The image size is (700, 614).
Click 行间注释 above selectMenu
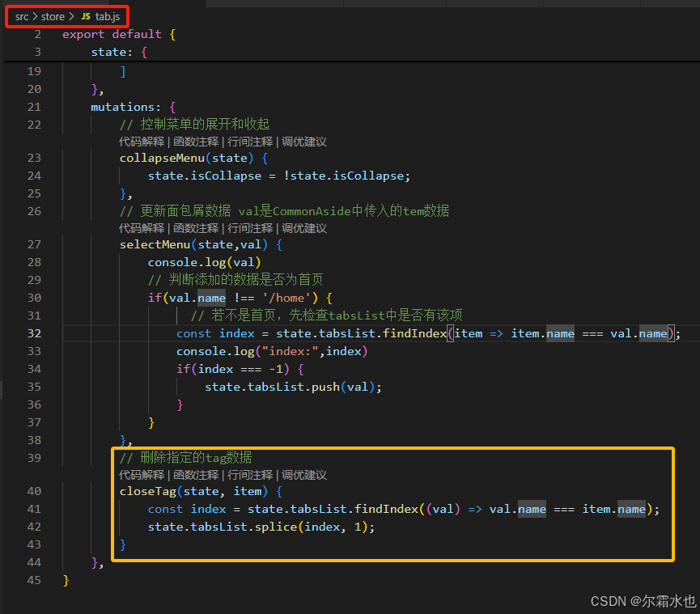tap(250, 228)
